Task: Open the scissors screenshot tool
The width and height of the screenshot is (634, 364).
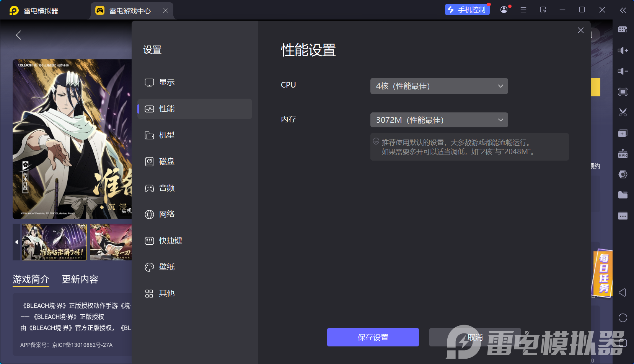Action: (x=623, y=112)
